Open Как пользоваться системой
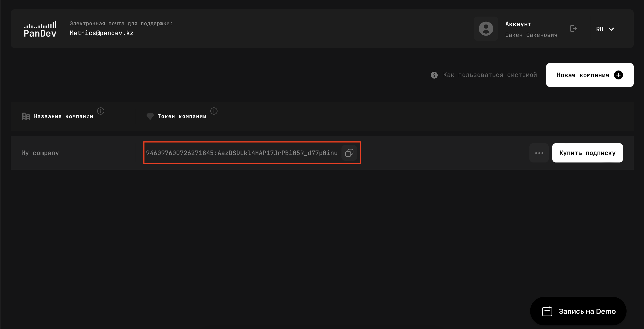Screen dimensions: 644x329 click(x=490, y=75)
